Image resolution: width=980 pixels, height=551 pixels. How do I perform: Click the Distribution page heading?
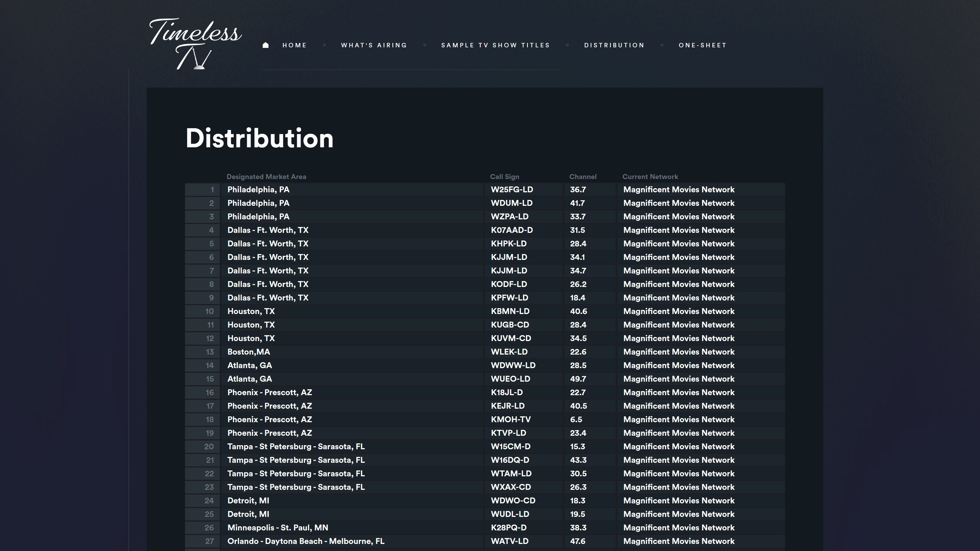tap(259, 138)
